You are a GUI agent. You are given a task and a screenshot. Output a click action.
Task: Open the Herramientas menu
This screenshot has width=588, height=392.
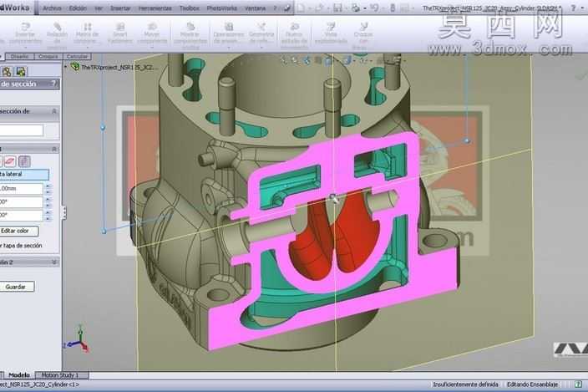click(x=155, y=8)
